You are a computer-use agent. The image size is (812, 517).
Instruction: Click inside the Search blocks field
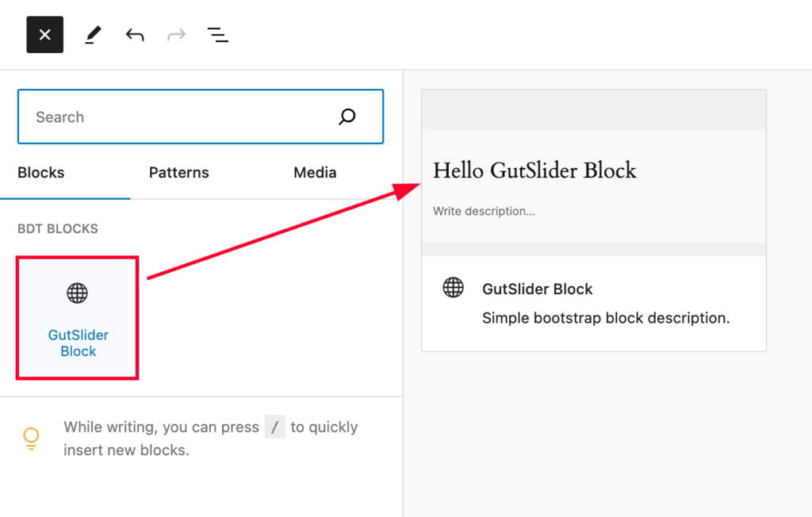[159, 117]
